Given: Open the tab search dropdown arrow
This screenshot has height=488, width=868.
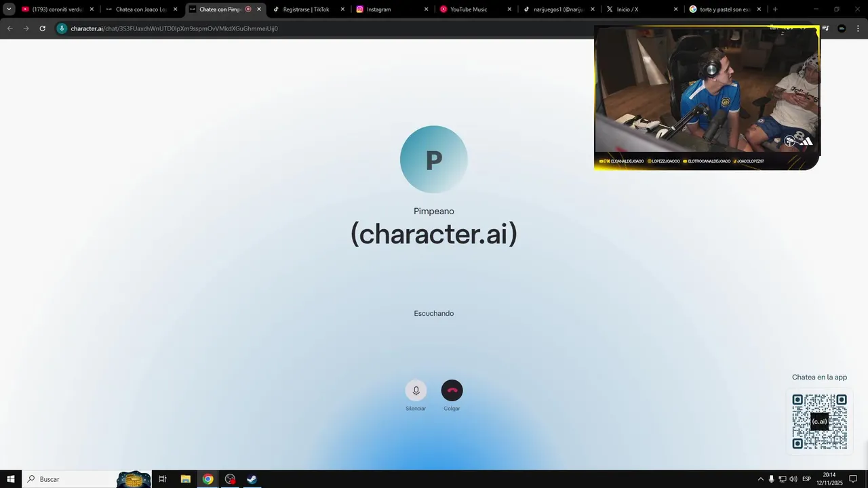Looking at the screenshot, I should click(9, 9).
